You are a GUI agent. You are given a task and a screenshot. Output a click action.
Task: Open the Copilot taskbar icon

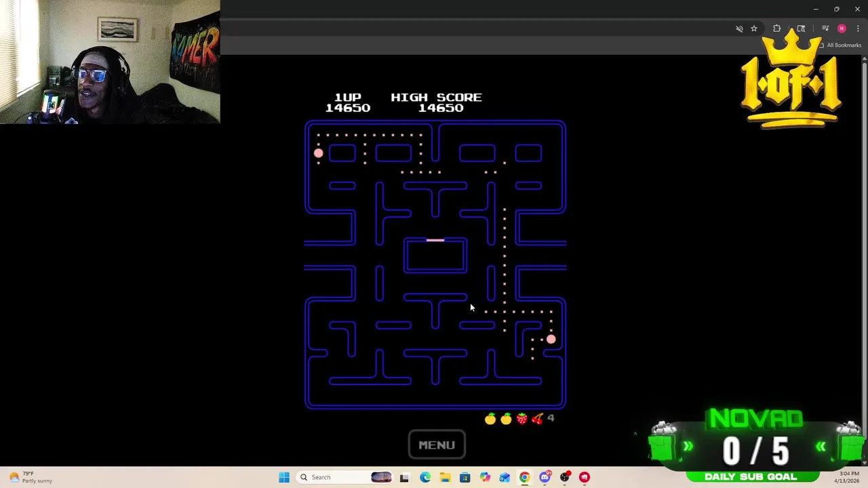(x=485, y=477)
